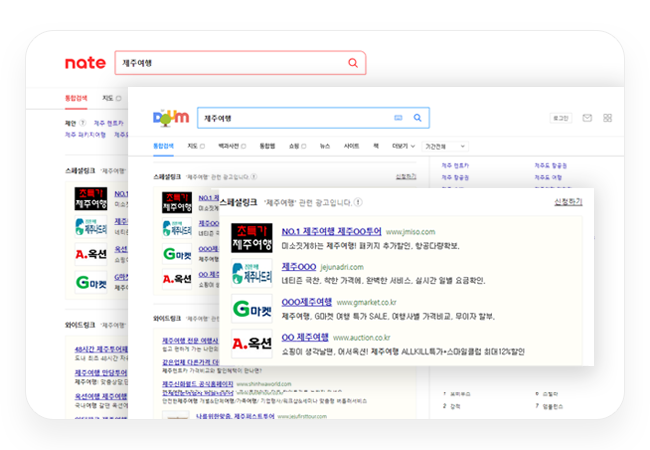
Task: Open the OOO제주여행 Gmarket link
Action: coord(306,302)
